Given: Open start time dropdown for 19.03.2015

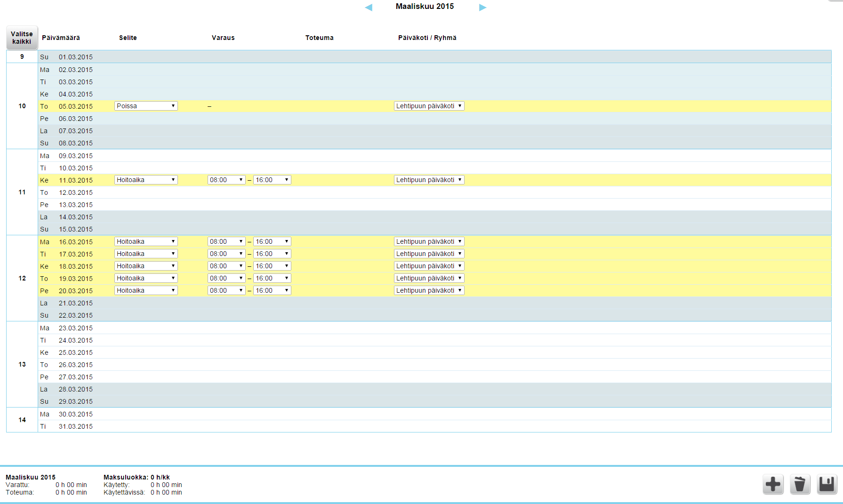Looking at the screenshot, I should tap(226, 278).
